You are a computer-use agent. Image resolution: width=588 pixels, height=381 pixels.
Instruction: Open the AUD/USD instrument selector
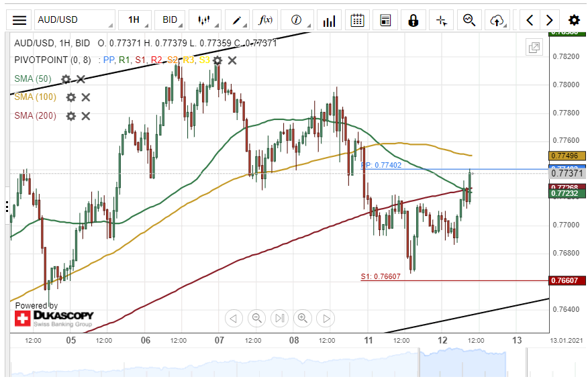tap(74, 20)
